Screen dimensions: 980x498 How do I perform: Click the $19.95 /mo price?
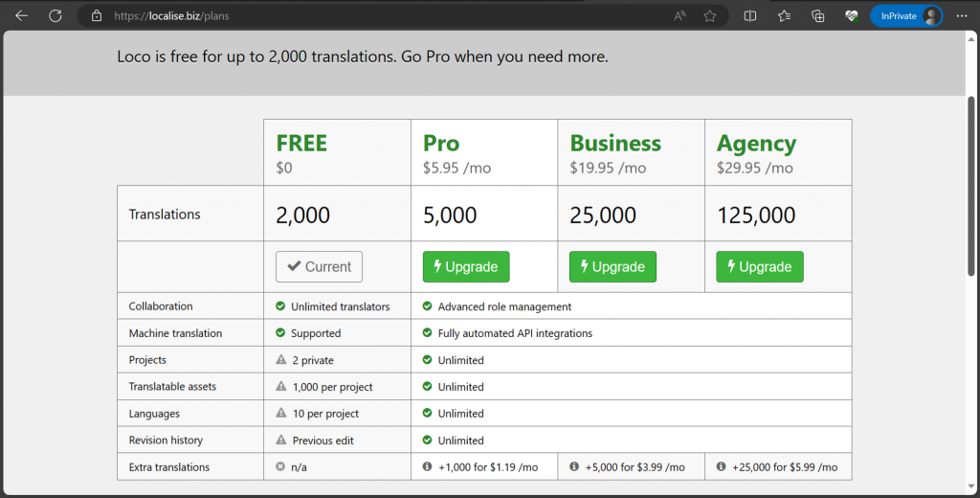608,168
